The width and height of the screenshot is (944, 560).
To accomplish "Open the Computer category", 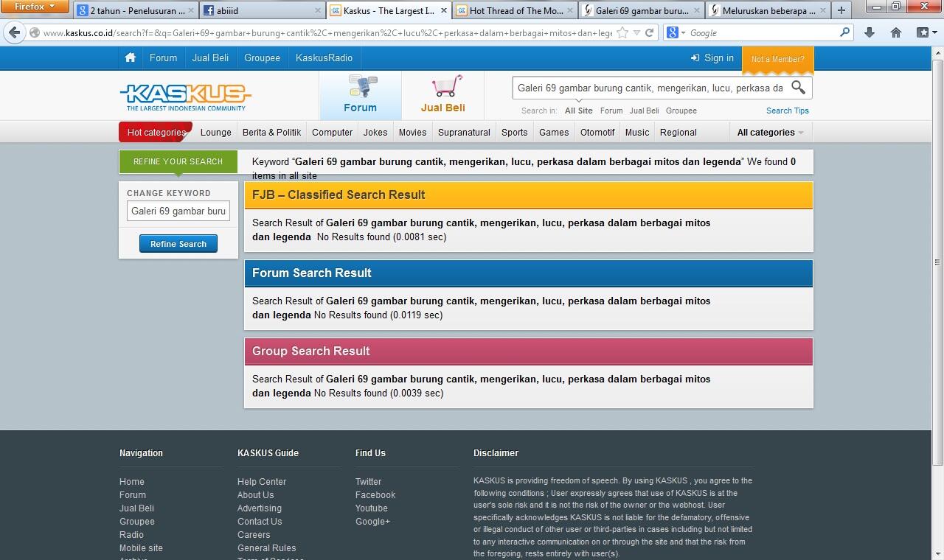I will point(332,133).
